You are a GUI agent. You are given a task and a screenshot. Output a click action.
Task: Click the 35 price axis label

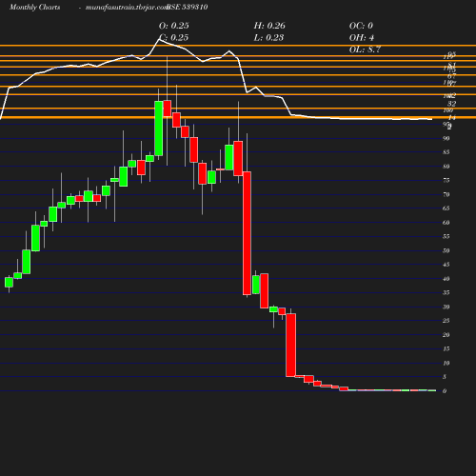446,292
